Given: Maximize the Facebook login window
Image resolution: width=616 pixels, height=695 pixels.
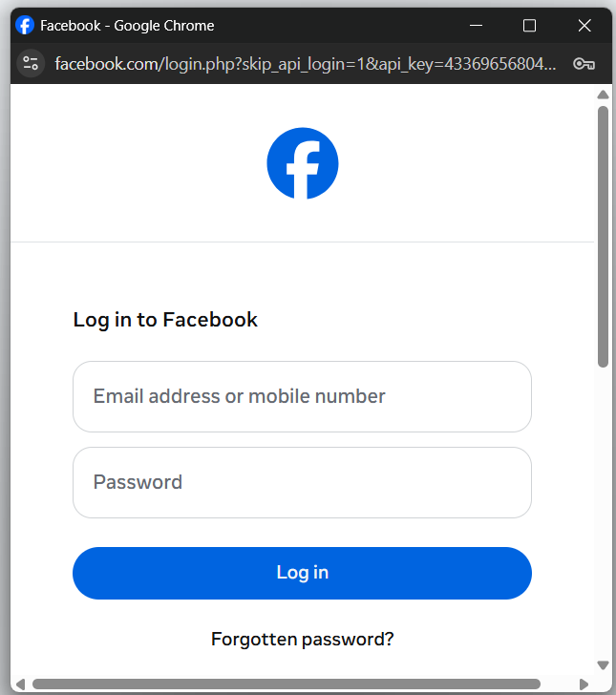Looking at the screenshot, I should (x=530, y=26).
